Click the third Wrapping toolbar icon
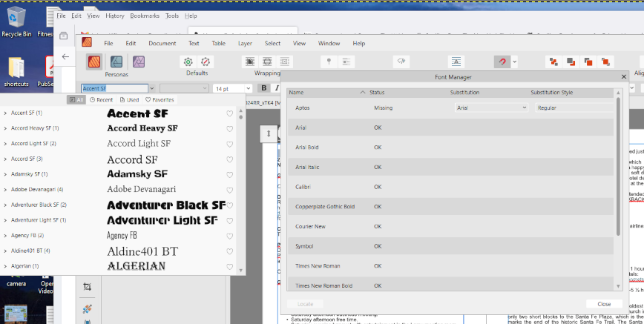Viewport: 644px width, 324px height. tap(285, 62)
